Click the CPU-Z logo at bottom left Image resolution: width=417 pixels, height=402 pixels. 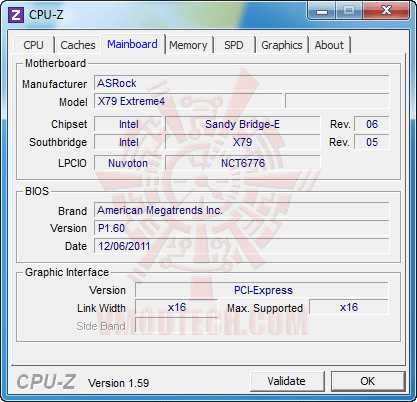46,382
